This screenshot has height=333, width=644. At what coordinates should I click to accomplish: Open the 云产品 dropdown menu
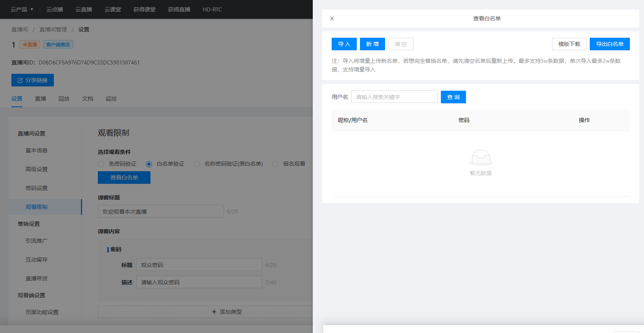[22, 9]
